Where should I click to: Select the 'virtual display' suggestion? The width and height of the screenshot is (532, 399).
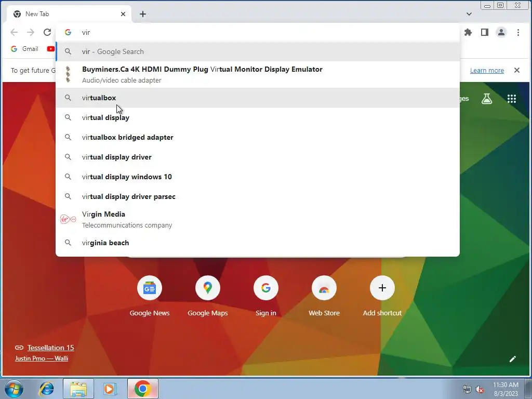coord(258,117)
